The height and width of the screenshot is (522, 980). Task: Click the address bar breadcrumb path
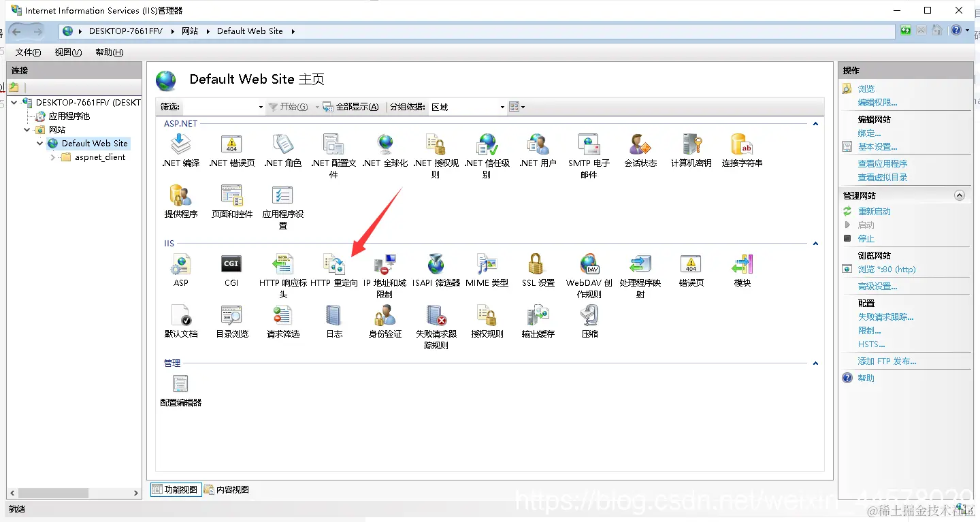[x=478, y=31]
